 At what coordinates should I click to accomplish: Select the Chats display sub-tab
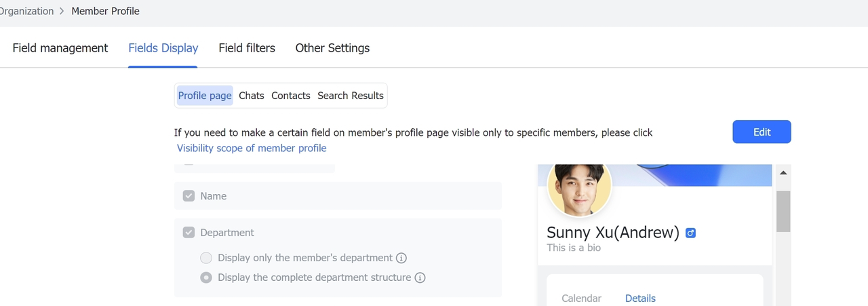coord(251,96)
